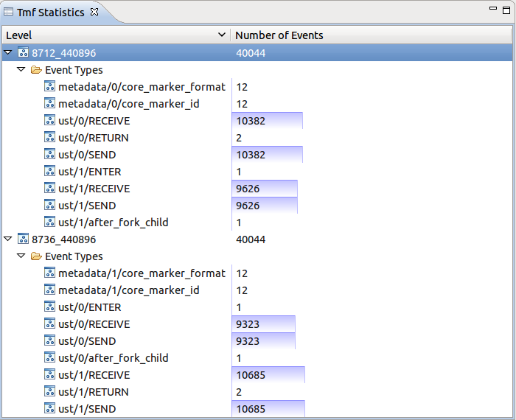This screenshot has width=516, height=420.
Task: Collapse the 8712_440896 trace node
Action: click(8, 53)
